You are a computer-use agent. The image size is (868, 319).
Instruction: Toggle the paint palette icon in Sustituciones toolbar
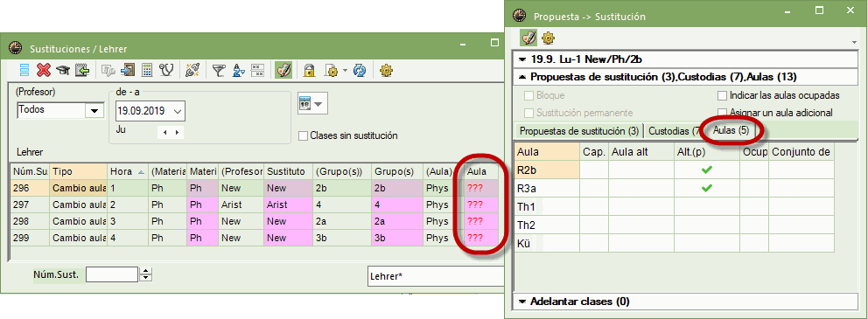283,70
